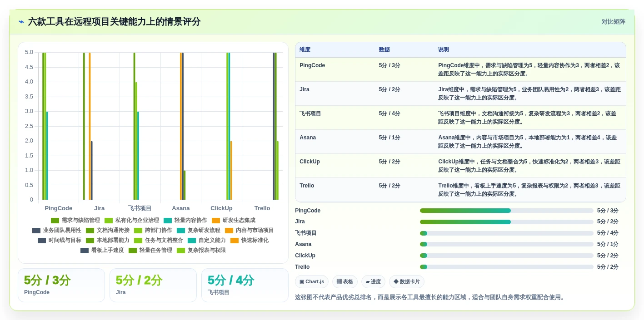Click the dark gray Jira bar in chart

(x=91, y=170)
